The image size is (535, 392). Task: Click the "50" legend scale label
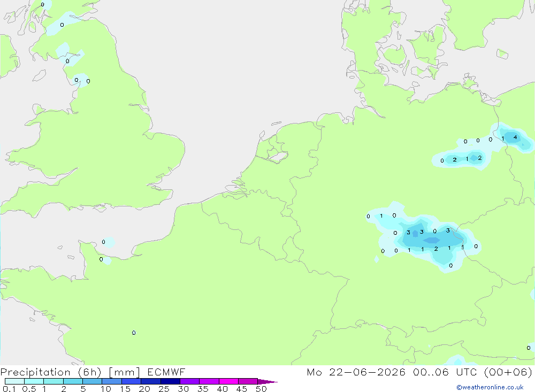pyautogui.click(x=261, y=389)
